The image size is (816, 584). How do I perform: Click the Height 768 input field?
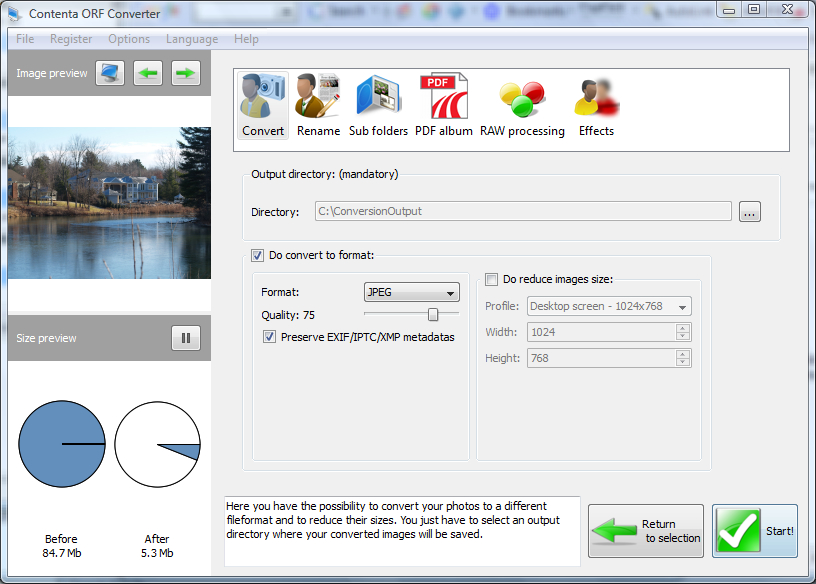pos(602,358)
